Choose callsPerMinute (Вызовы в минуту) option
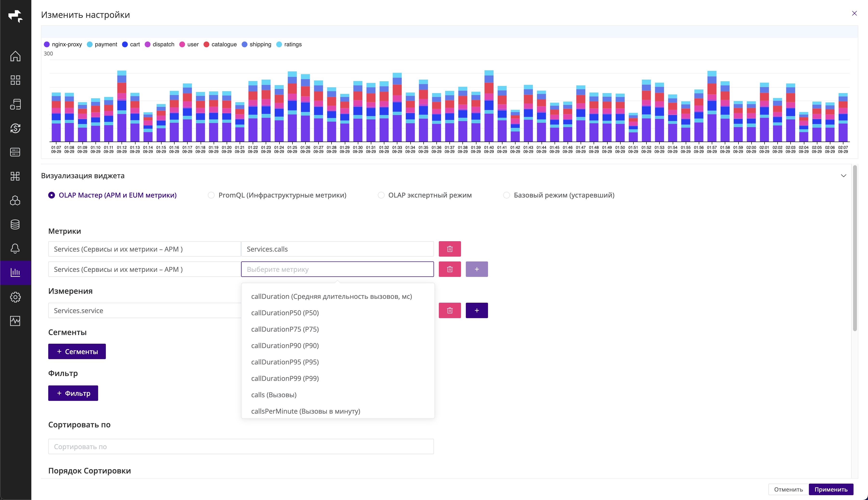 (305, 411)
